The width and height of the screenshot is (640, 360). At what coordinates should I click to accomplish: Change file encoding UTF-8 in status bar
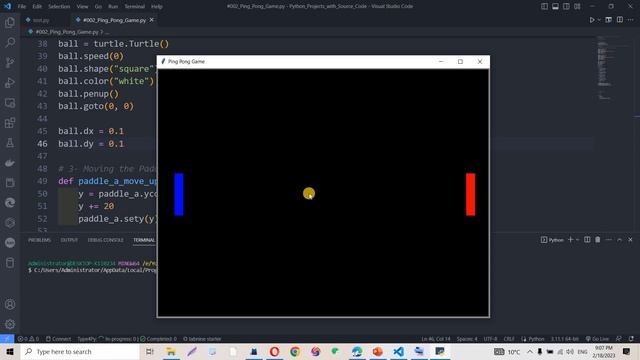click(490, 339)
